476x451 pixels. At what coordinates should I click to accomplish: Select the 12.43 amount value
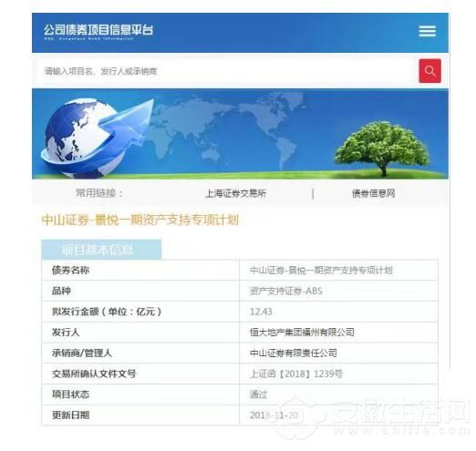click(261, 312)
